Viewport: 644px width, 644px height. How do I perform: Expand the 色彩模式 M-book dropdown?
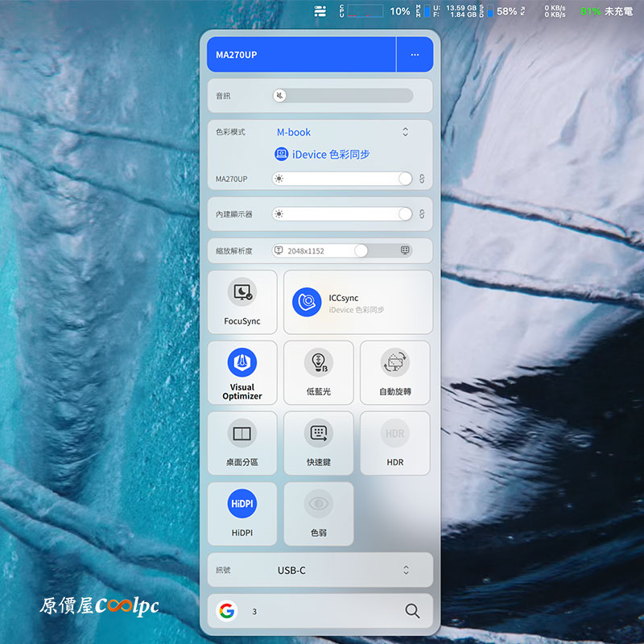405,132
